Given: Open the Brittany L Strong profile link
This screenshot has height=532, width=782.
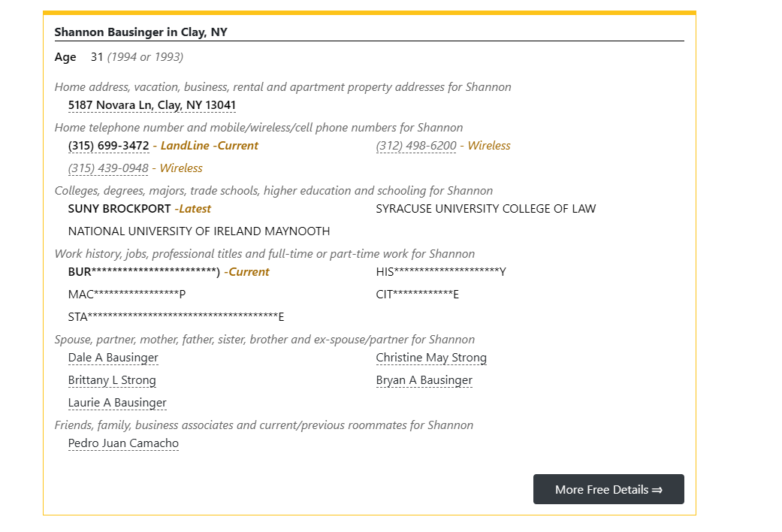Looking at the screenshot, I should 112,380.
